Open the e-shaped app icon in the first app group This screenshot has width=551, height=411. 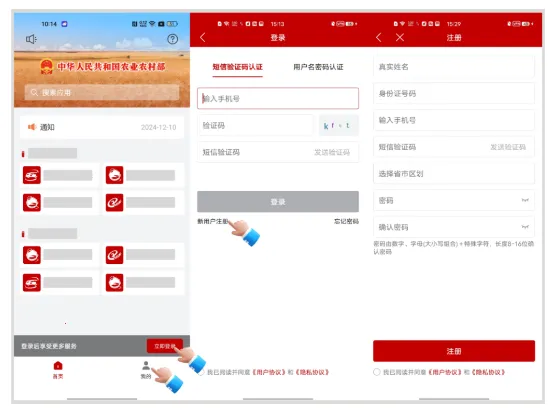coord(115,202)
